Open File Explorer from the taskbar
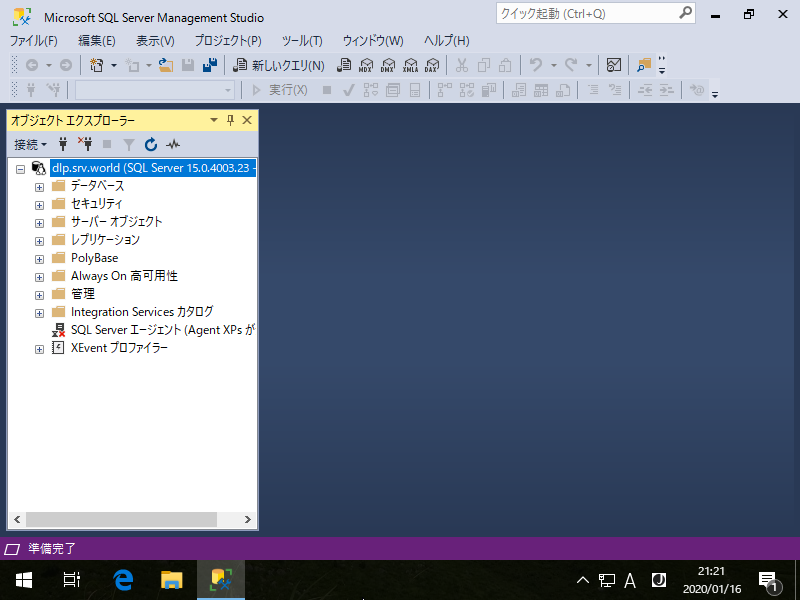 coord(171,580)
